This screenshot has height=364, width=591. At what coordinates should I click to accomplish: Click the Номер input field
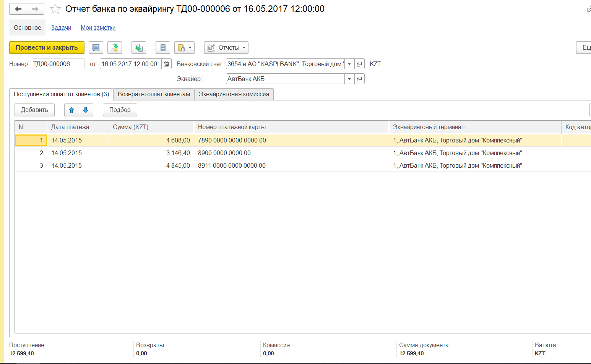(58, 64)
